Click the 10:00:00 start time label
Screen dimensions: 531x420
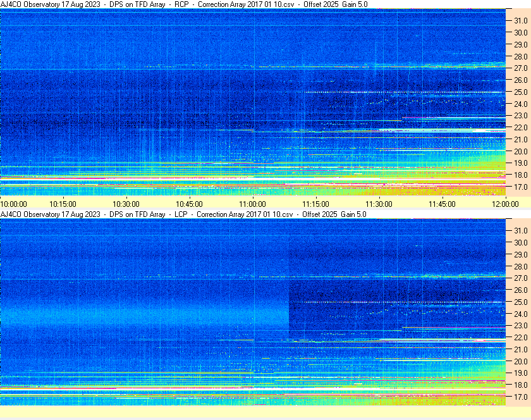point(14,204)
